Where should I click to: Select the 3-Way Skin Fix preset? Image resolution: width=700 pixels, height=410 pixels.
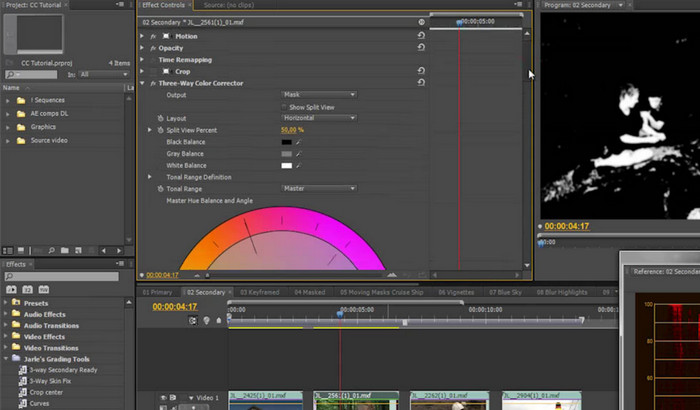pyautogui.click(x=50, y=381)
